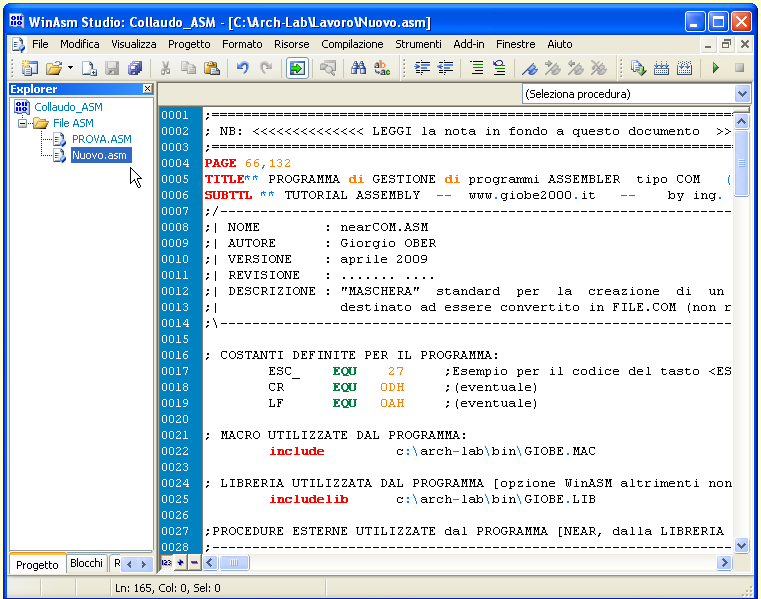Image resolution: width=761 pixels, height=599 pixels.
Task: Open the Risorse menu
Action: coord(292,44)
